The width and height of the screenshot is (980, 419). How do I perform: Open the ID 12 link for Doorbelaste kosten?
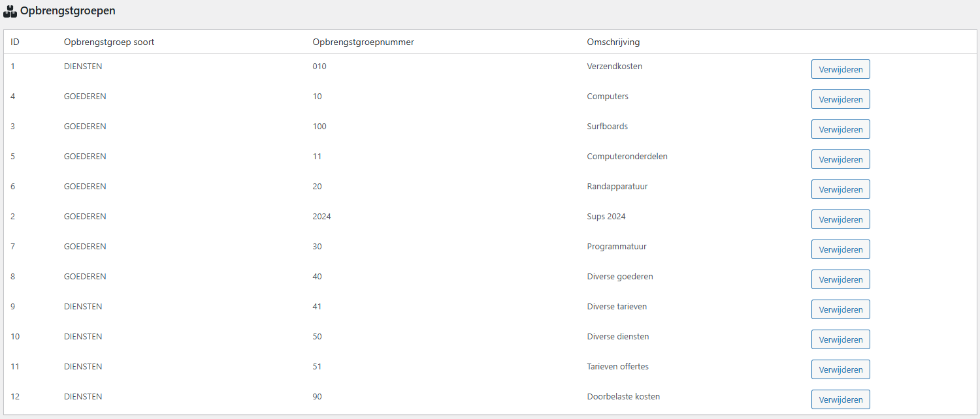coord(15,397)
